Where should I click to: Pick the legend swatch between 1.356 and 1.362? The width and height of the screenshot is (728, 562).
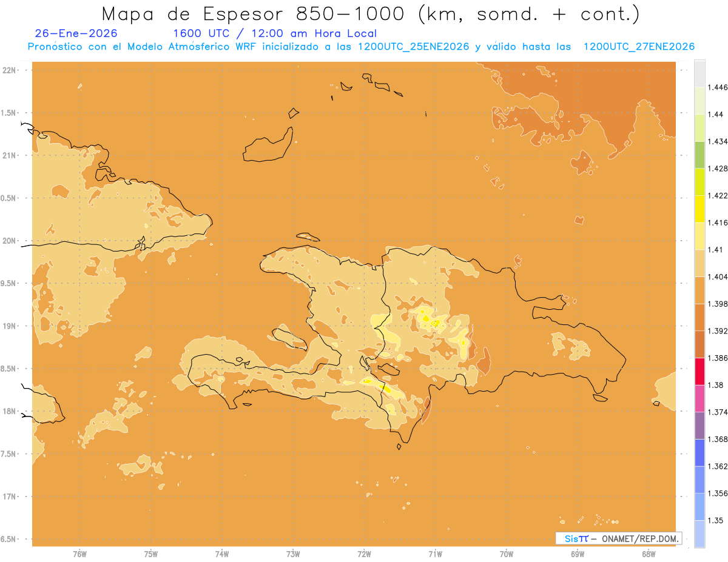(699, 480)
